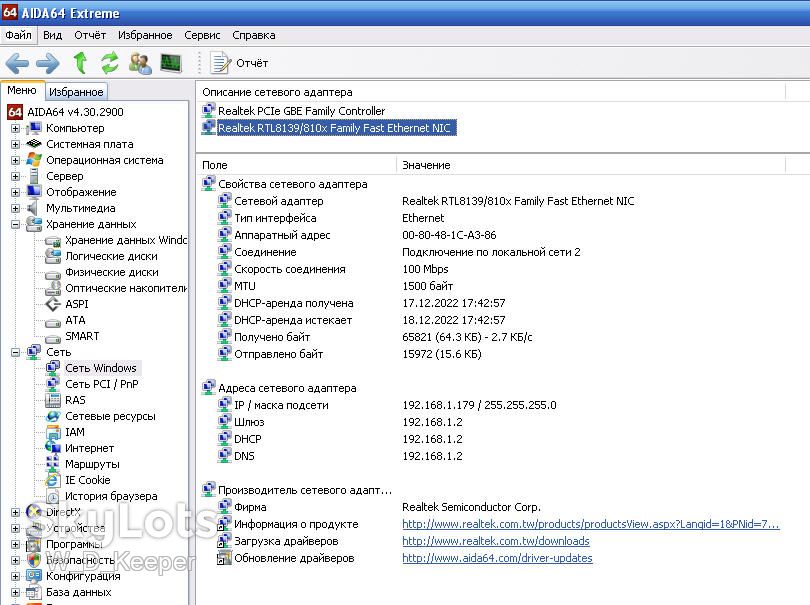
Task: Click the Отчёт report toolbar button
Action: [239, 63]
